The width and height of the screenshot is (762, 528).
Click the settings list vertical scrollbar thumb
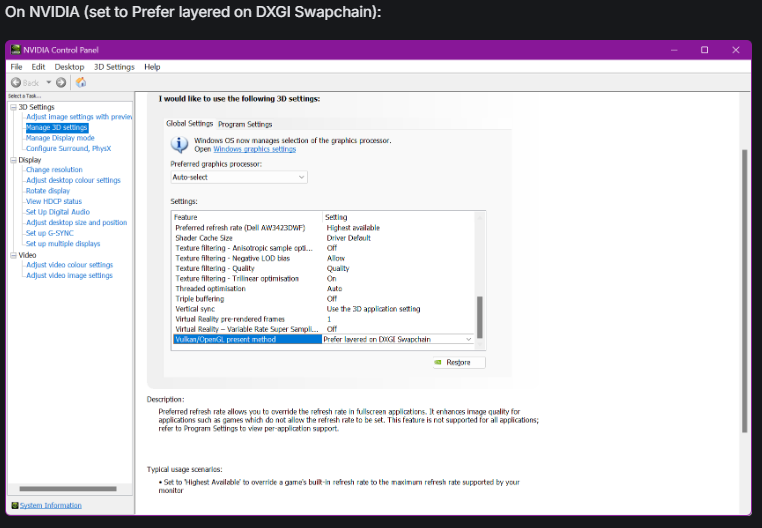click(x=480, y=317)
